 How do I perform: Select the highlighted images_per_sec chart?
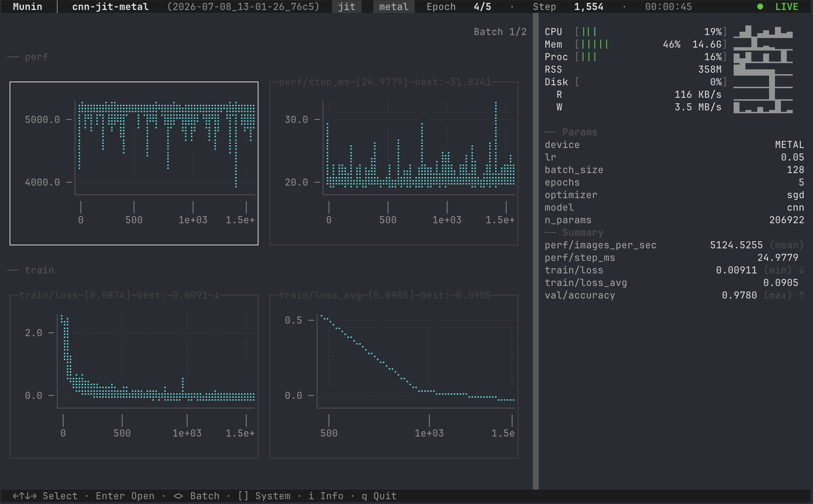click(134, 163)
